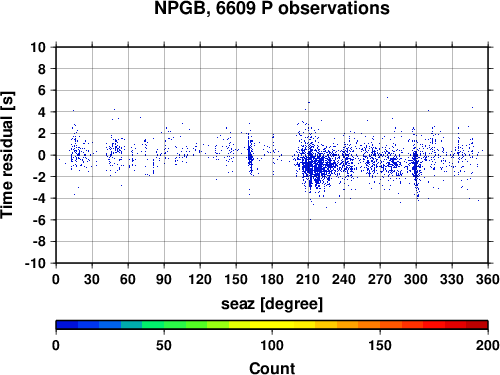Click the x-axis tick label 90
The height and width of the screenshot is (375, 500).
[164, 279]
